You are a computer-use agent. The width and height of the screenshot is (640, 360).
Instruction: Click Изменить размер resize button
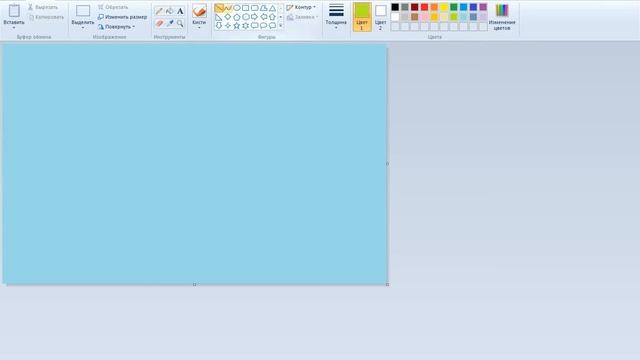pyautogui.click(x=122, y=17)
